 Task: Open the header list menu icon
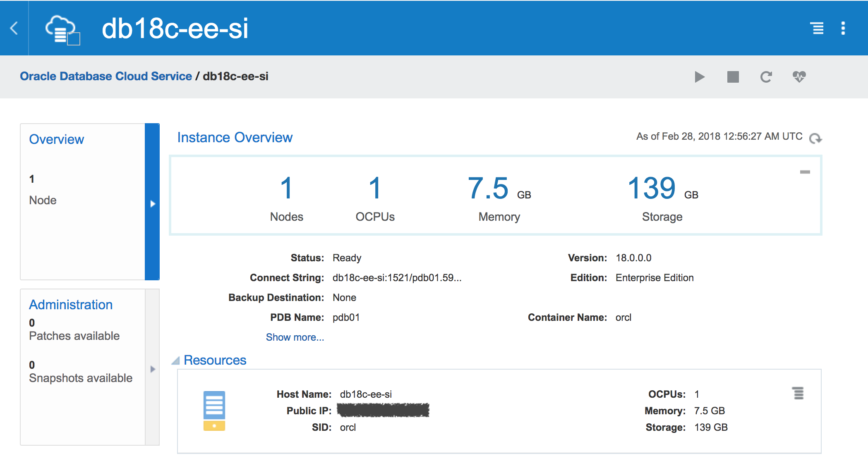817,28
